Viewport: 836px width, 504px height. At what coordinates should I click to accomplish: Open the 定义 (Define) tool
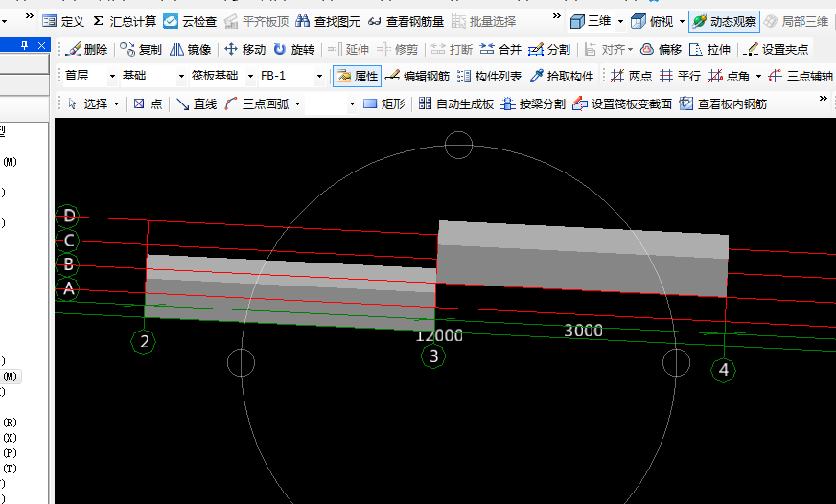[x=63, y=21]
